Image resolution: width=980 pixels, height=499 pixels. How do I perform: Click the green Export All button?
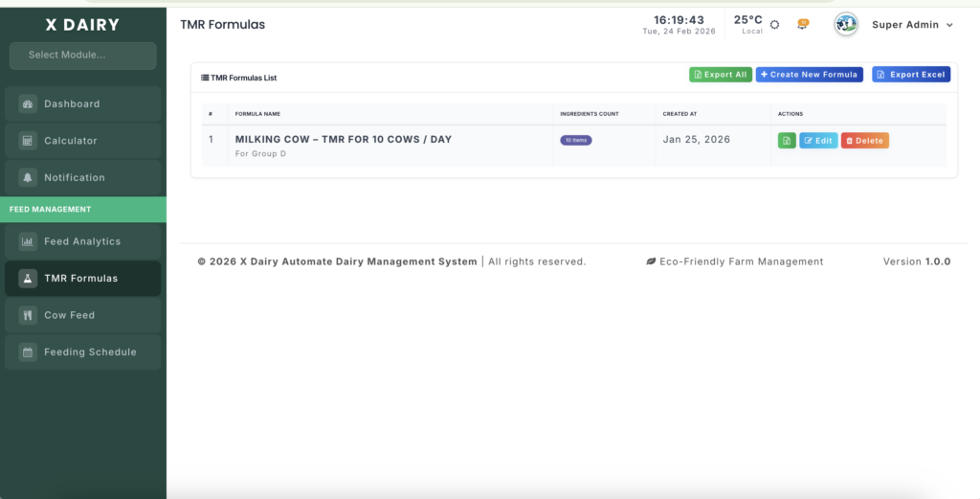pyautogui.click(x=720, y=75)
